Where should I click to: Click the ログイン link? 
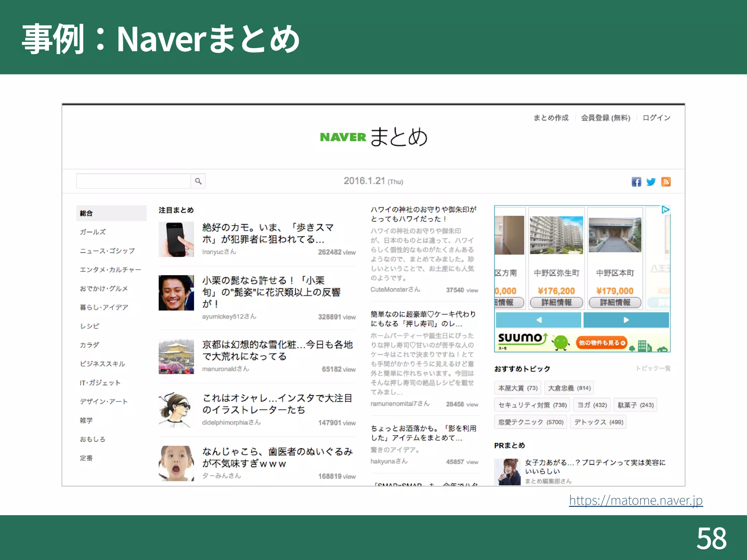coord(657,118)
